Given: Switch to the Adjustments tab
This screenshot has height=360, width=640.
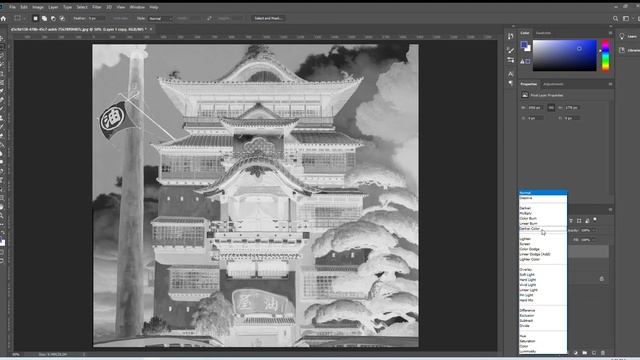Looking at the screenshot, I should click(553, 84).
